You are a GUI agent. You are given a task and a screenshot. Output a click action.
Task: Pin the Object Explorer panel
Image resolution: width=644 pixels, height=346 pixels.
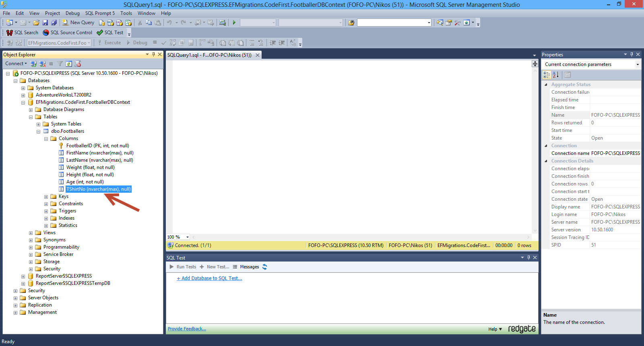point(153,54)
